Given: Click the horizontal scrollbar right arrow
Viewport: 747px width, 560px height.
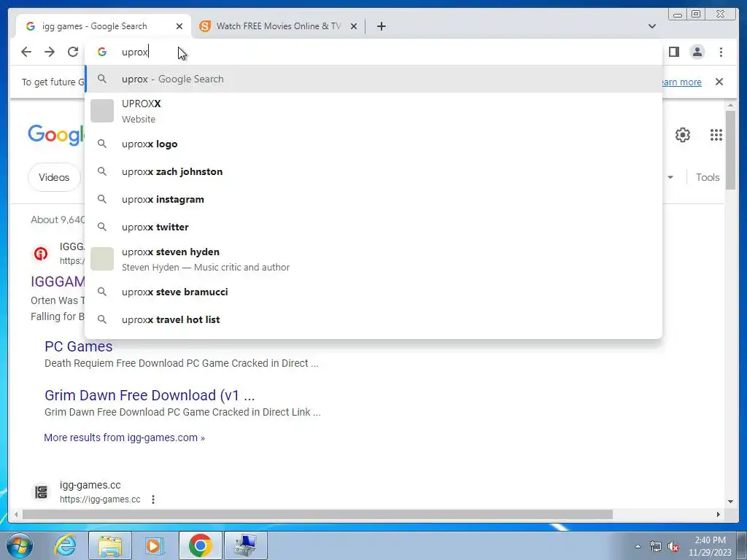Looking at the screenshot, I should 719,514.
